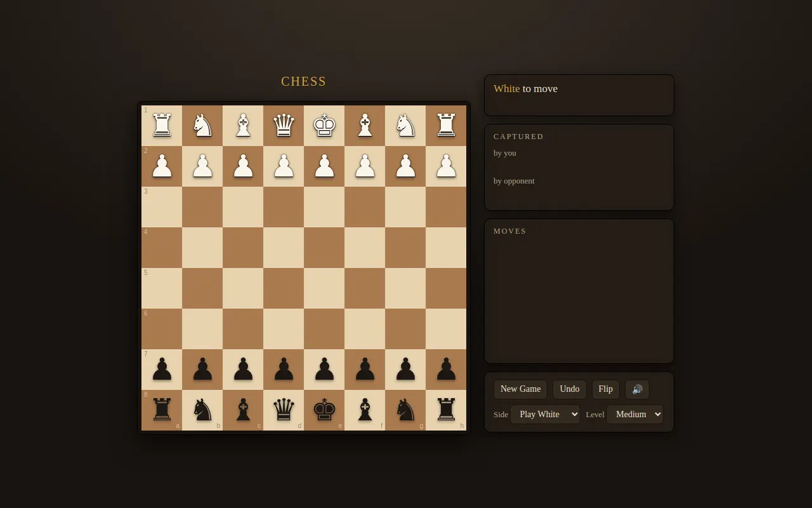Select the black pawn on h7

click(x=446, y=370)
